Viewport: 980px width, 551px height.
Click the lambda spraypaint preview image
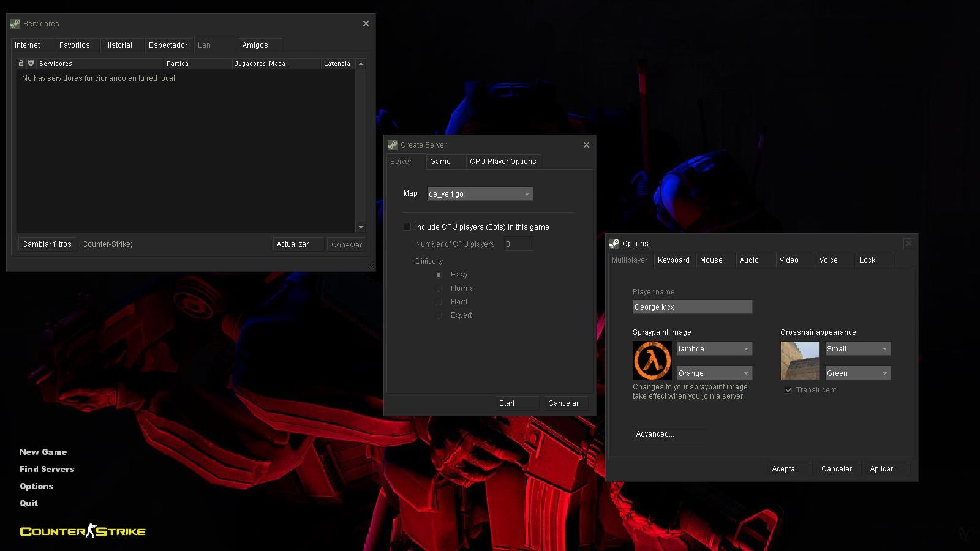652,361
